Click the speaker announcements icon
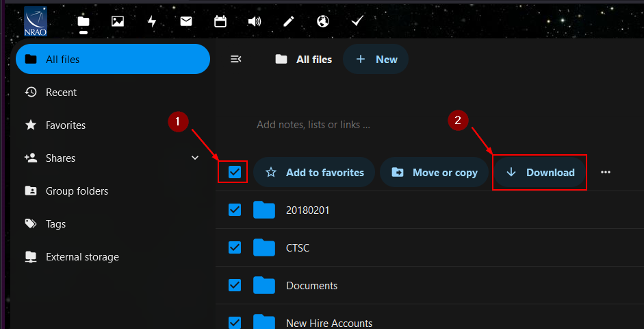The image size is (644, 329). 255,21
